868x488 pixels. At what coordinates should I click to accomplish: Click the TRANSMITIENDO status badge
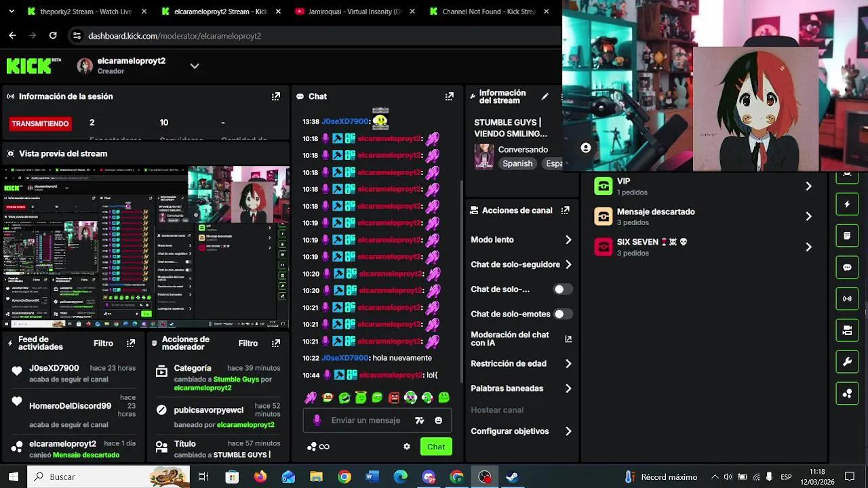[40, 123]
